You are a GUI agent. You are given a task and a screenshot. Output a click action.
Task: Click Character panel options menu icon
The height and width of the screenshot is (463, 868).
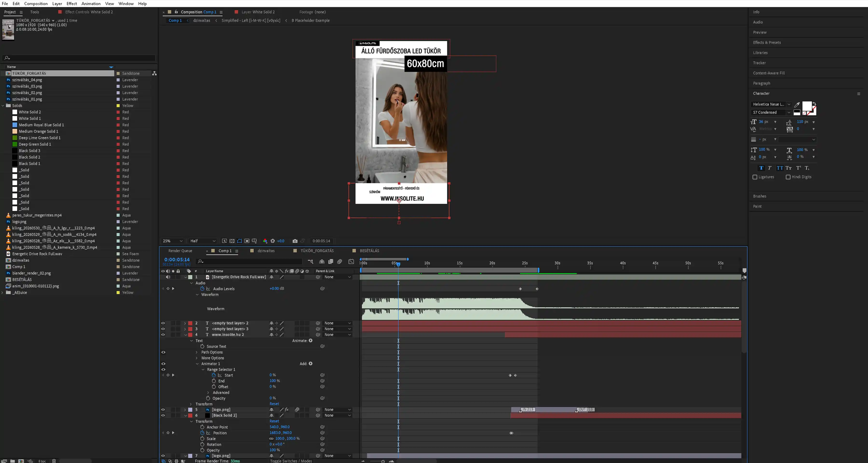[859, 94]
